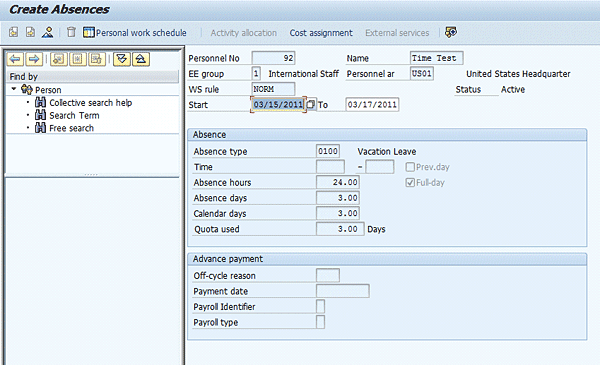Click the Status Active text

513,90
